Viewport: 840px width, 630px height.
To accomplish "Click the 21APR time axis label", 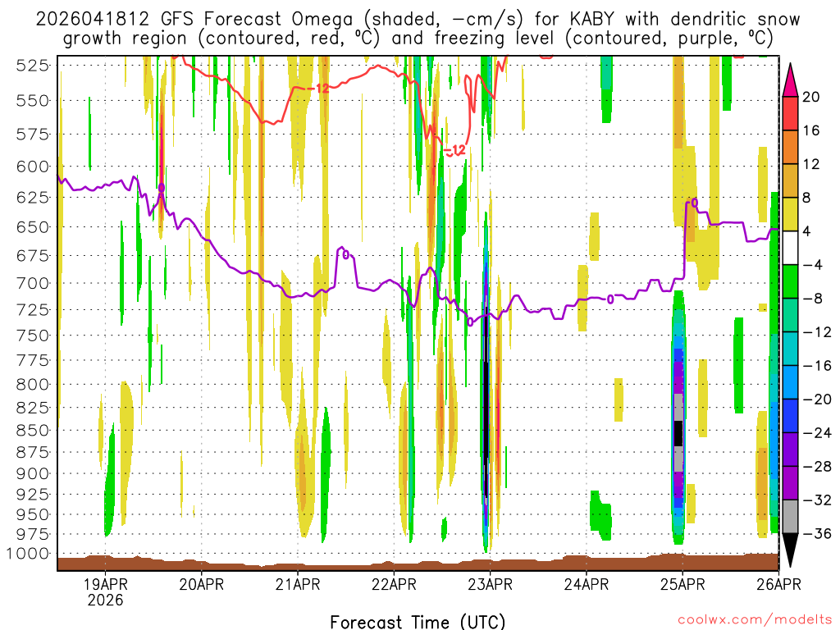I will coord(298,584).
